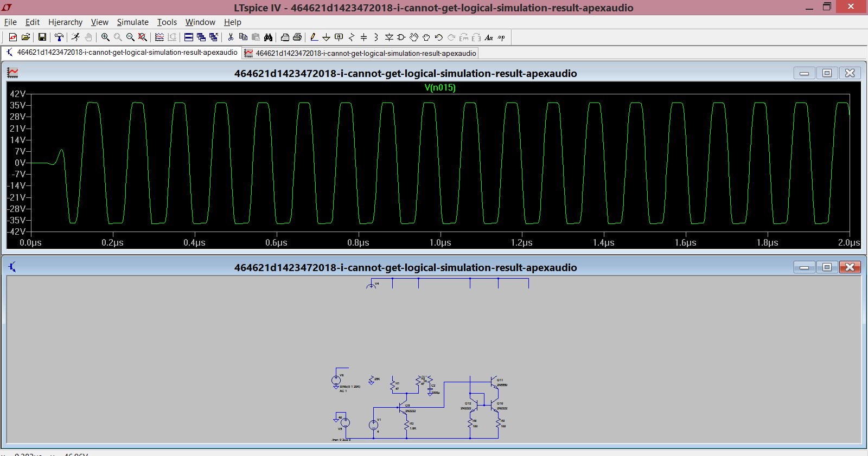
Task: Open the Tools menu
Action: coord(167,22)
